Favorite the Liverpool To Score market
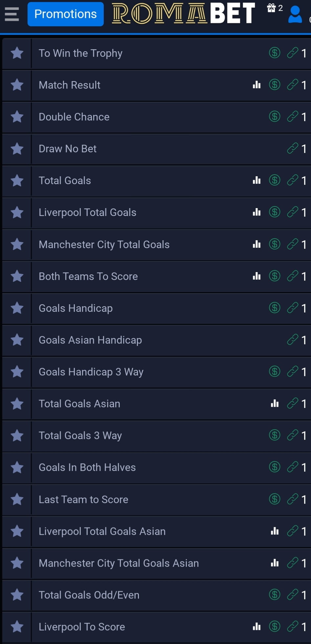Image resolution: width=311 pixels, height=644 pixels. pos(17,627)
